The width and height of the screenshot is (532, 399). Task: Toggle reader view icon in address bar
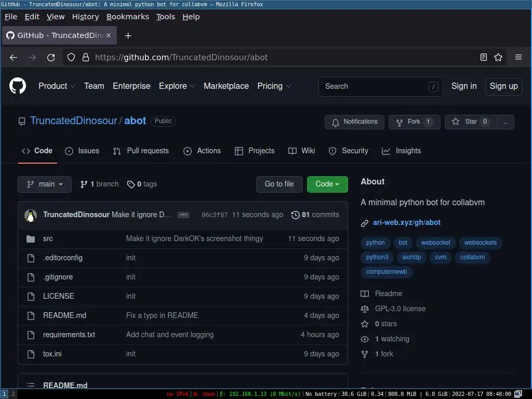(484, 57)
